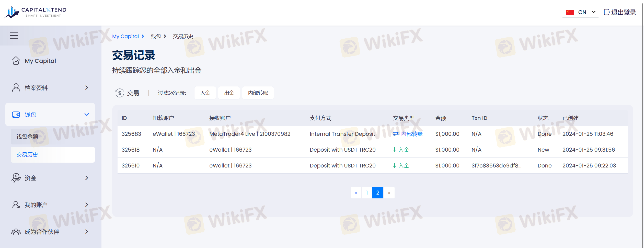The image size is (644, 248).
Task: Open My Capital in sidebar
Action: 40,61
